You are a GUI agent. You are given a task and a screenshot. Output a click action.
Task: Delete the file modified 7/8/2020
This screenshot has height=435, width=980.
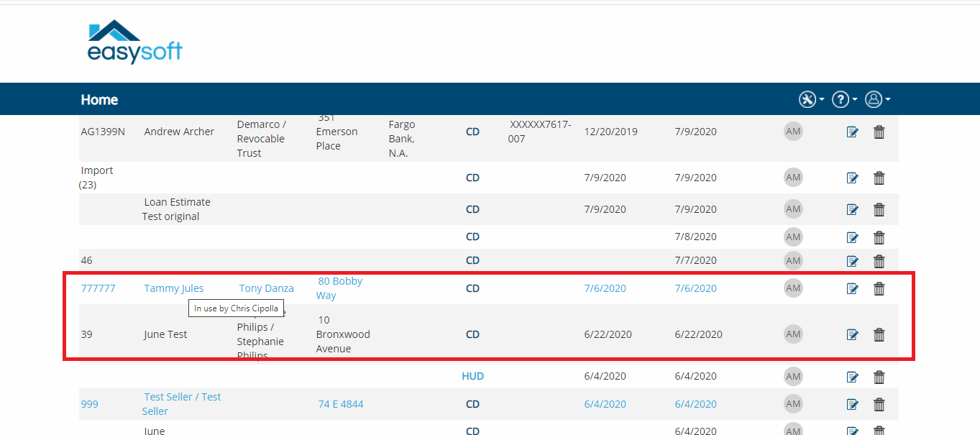879,237
